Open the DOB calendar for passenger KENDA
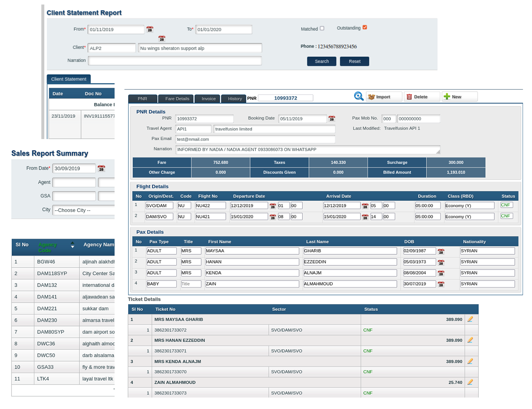This screenshot has width=532, height=409. [441, 273]
